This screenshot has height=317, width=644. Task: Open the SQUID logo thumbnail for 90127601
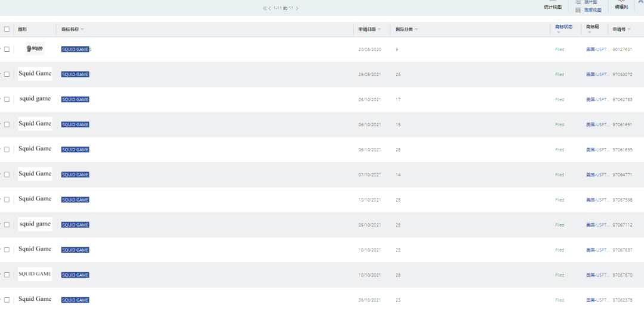pyautogui.click(x=35, y=48)
